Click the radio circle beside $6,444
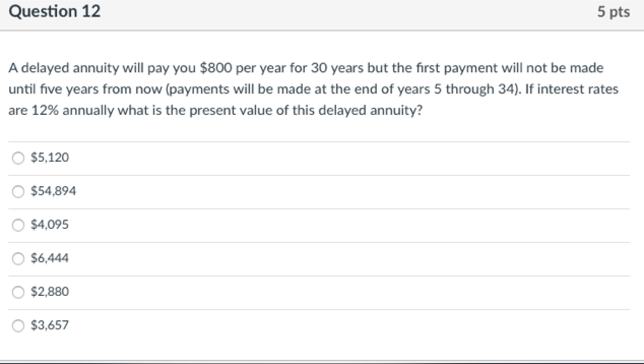 [x=18, y=259]
